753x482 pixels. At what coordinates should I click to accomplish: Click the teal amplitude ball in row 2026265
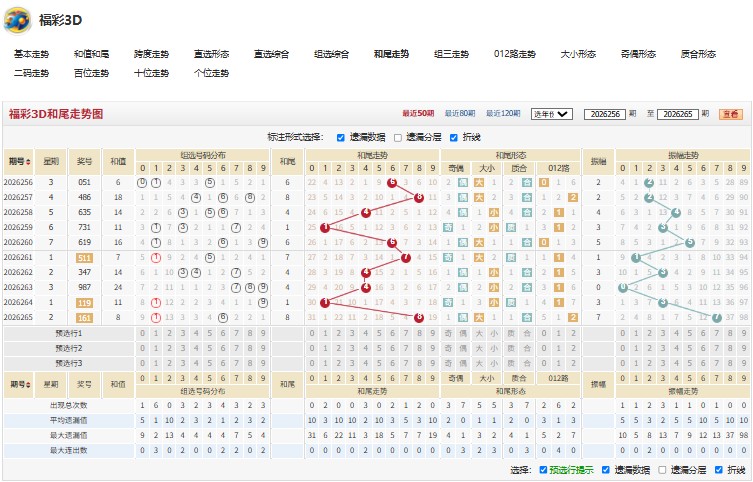tap(717, 317)
